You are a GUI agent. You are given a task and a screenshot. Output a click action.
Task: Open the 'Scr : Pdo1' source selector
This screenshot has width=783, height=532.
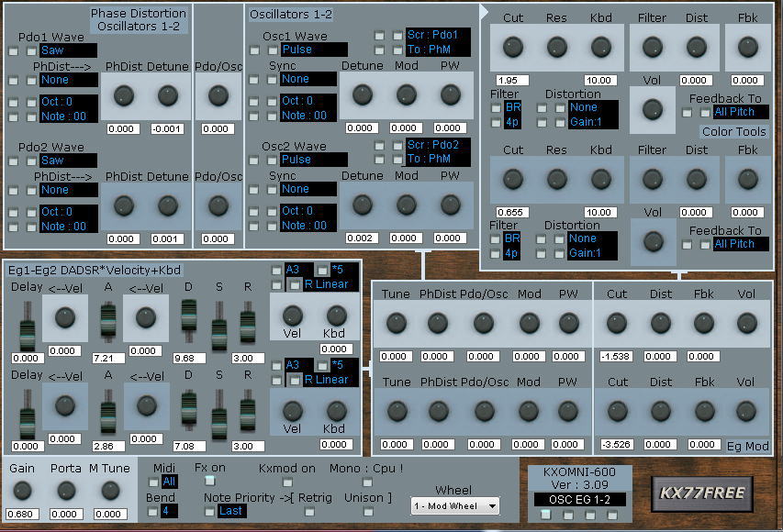(438, 35)
